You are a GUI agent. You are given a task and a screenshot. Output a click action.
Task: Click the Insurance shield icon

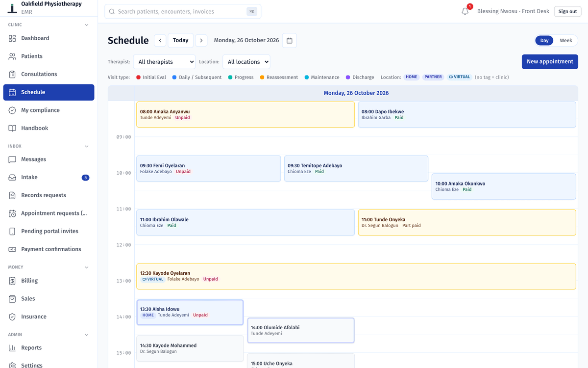click(x=12, y=316)
